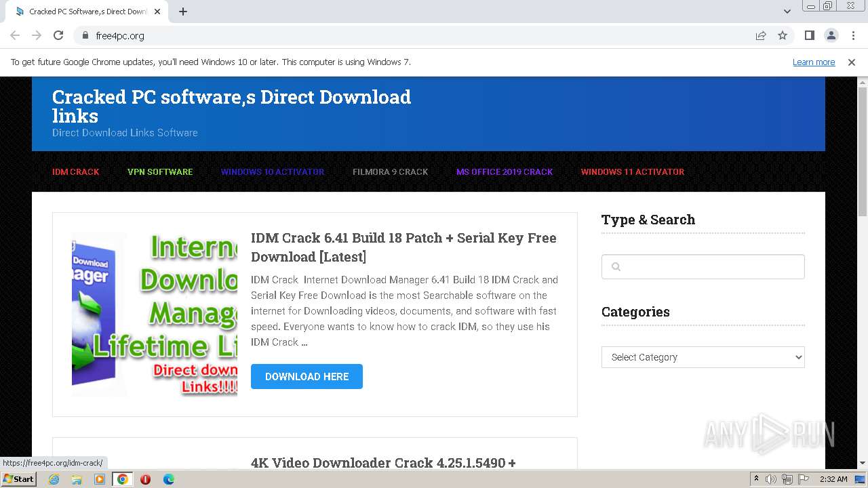Open 4K Video Downloader Crack article title
This screenshot has width=868, height=488.
(x=383, y=463)
